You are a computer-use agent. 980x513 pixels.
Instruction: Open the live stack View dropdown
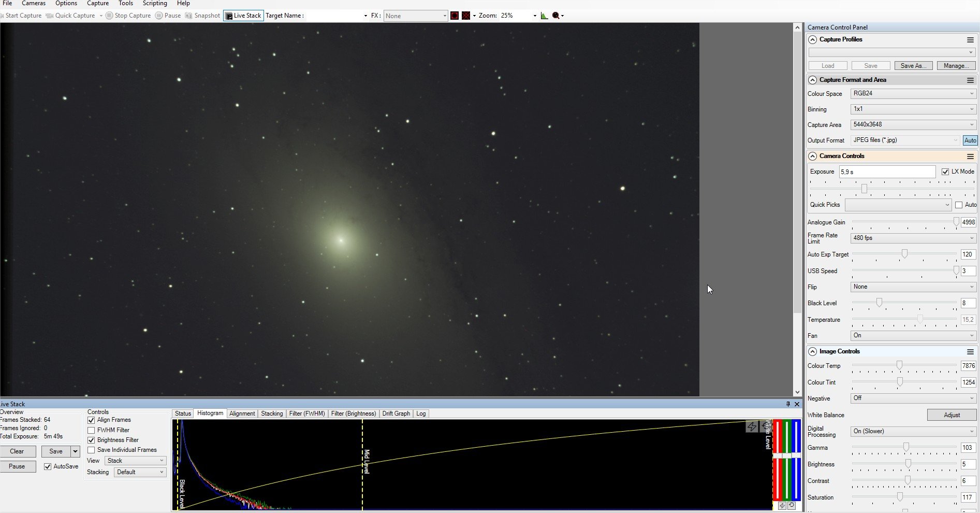click(135, 461)
